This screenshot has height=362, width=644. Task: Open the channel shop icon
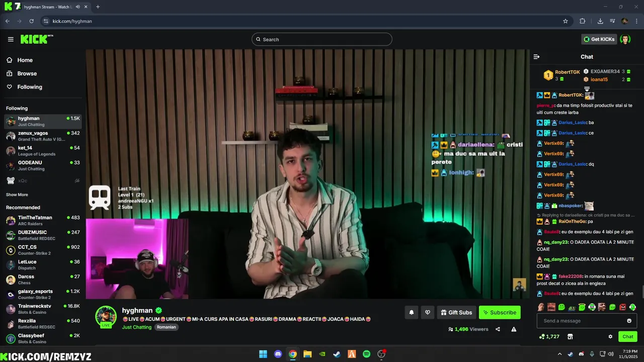pos(570,336)
